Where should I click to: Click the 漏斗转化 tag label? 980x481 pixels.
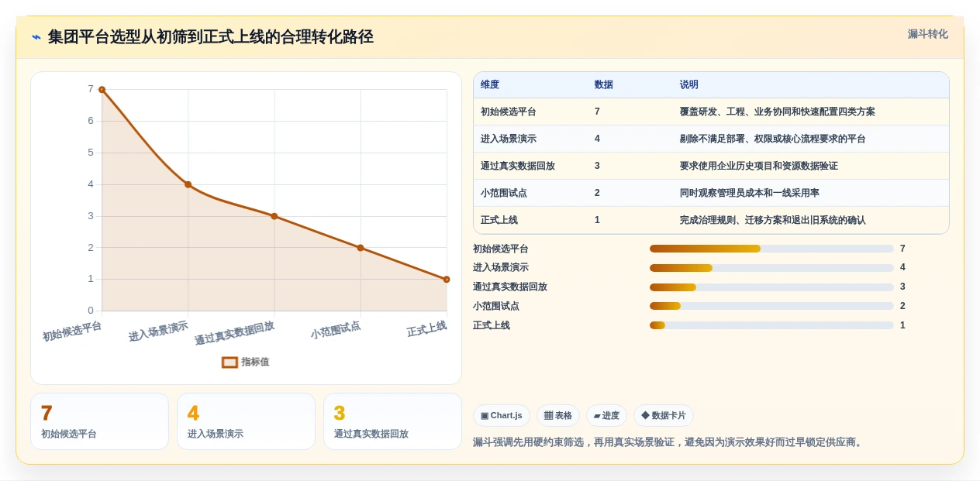coord(927,34)
